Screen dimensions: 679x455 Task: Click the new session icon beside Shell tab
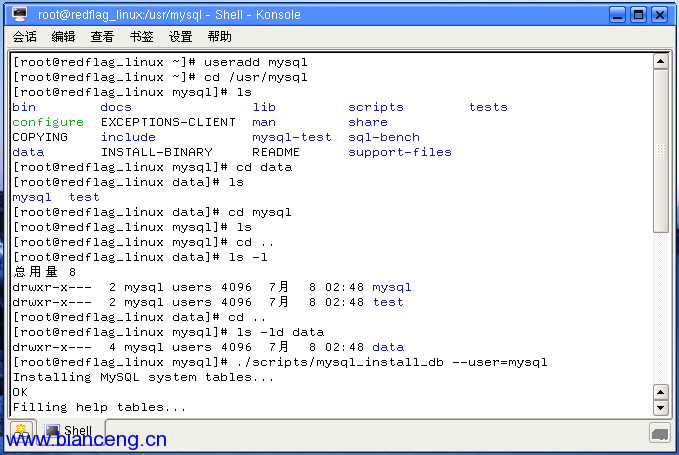(21, 430)
